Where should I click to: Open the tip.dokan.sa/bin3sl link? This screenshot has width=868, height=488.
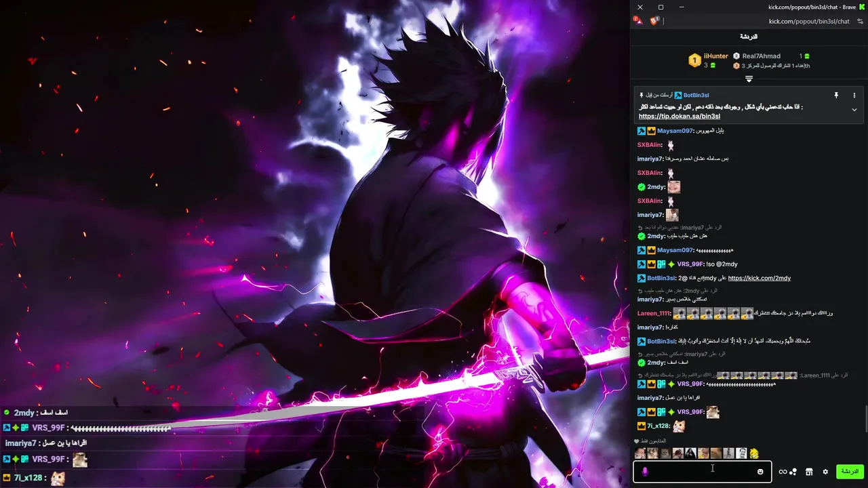tap(679, 117)
